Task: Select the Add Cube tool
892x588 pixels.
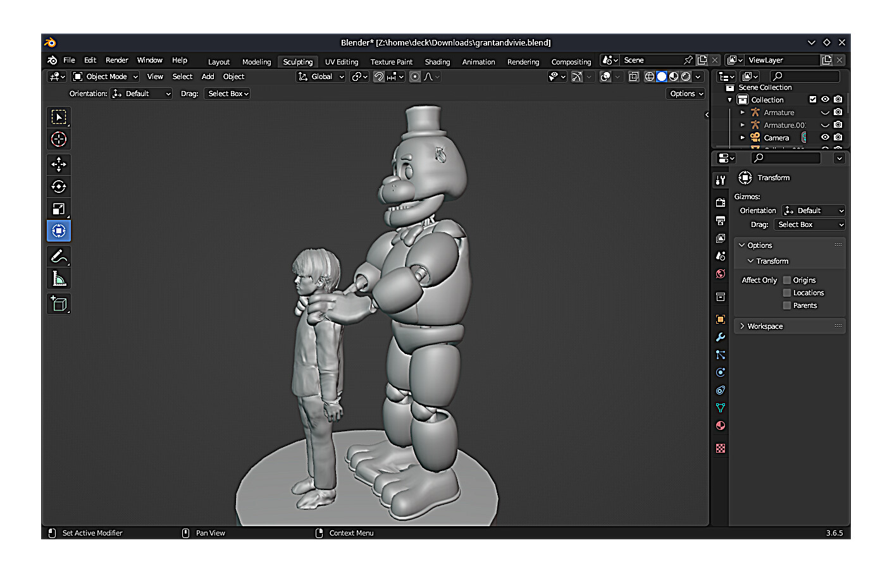Action: pos(59,304)
